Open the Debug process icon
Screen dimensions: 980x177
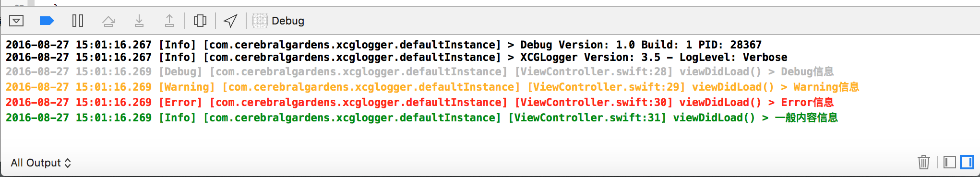(x=260, y=21)
